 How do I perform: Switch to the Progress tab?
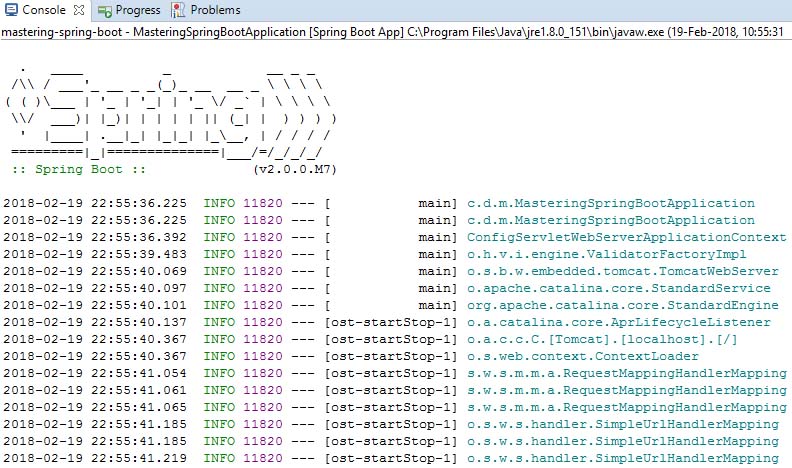137,10
